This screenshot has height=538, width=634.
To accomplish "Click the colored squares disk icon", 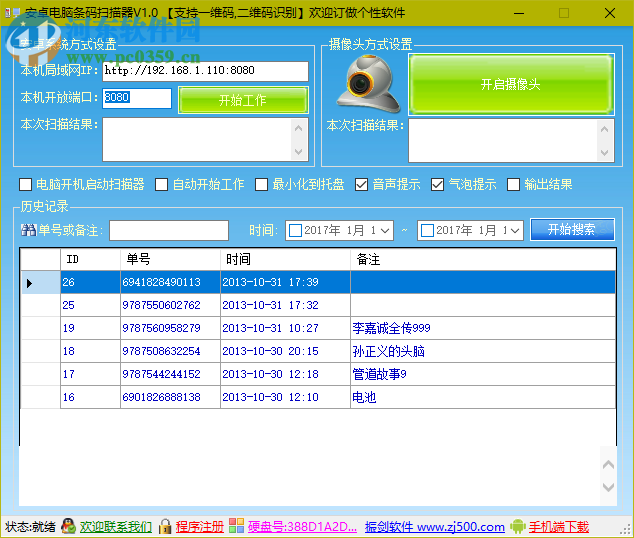I will tap(237, 526).
